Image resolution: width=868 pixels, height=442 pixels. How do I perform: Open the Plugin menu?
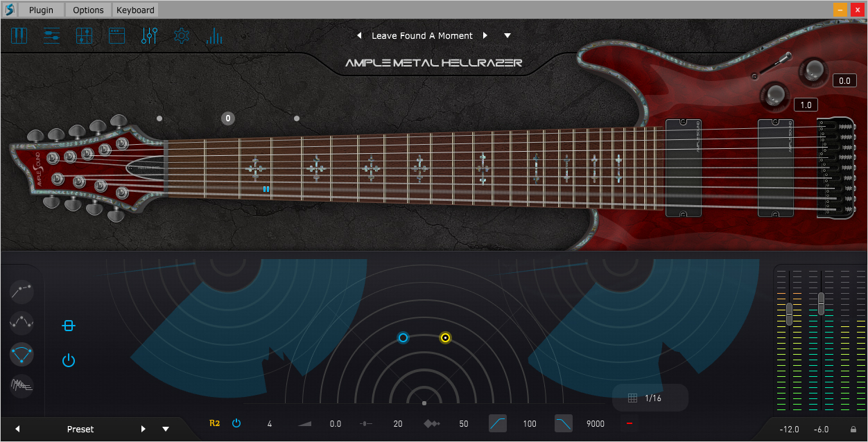[x=41, y=10]
